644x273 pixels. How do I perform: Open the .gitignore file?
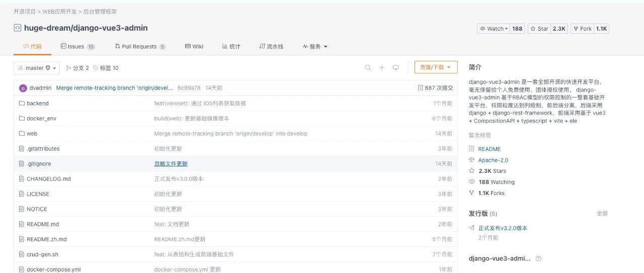click(39, 164)
